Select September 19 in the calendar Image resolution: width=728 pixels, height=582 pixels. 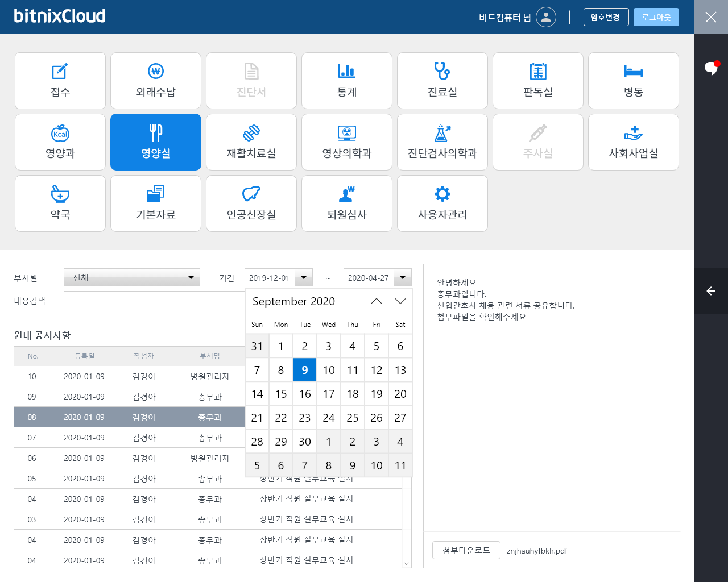pyautogui.click(x=377, y=394)
